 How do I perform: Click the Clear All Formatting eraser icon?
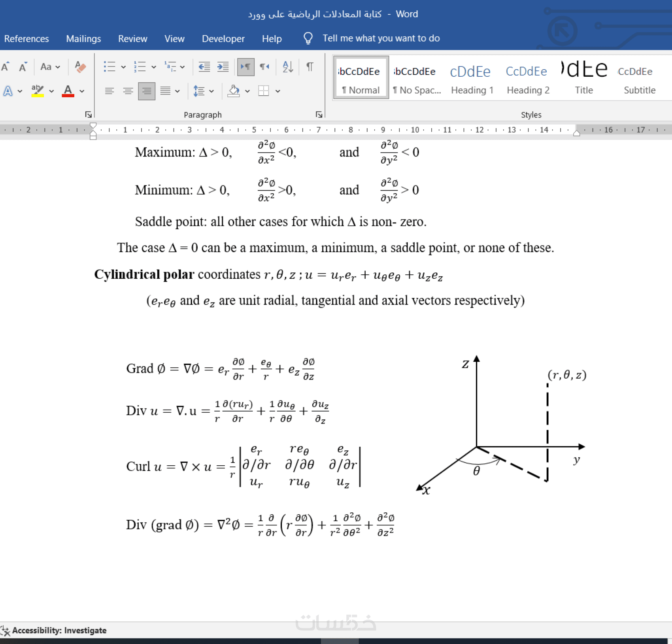point(80,67)
